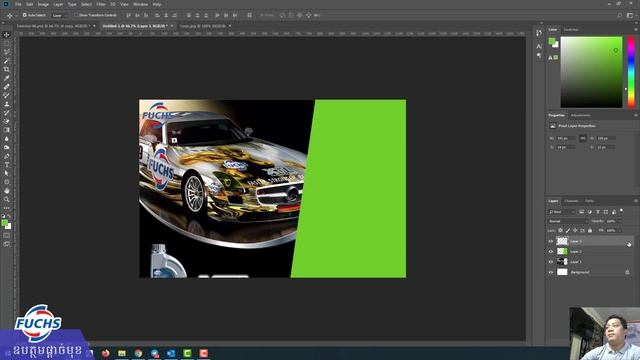The width and height of the screenshot is (640, 360).
Task: Click lock position icon in Layers
Action: tap(575, 231)
